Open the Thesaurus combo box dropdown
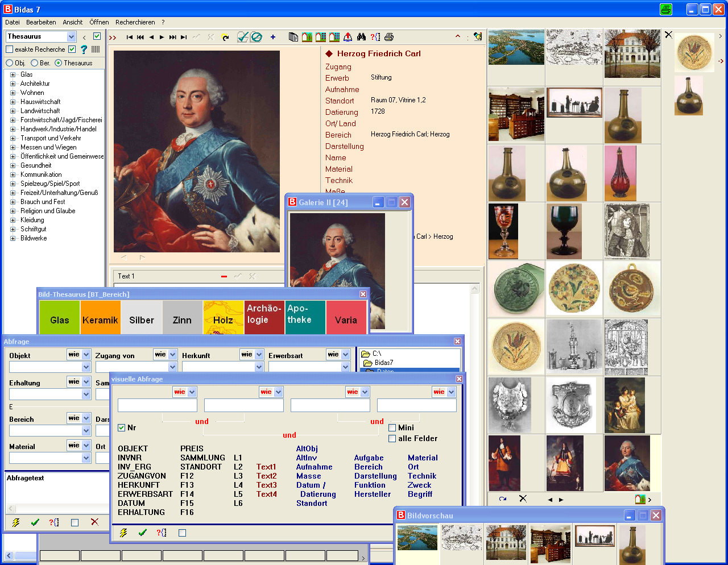 tap(72, 36)
